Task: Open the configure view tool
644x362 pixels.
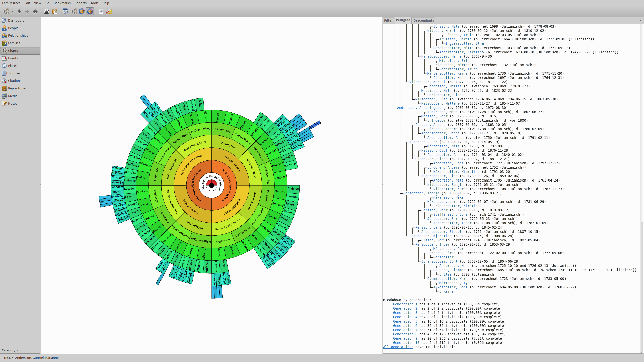Action: tap(65, 11)
